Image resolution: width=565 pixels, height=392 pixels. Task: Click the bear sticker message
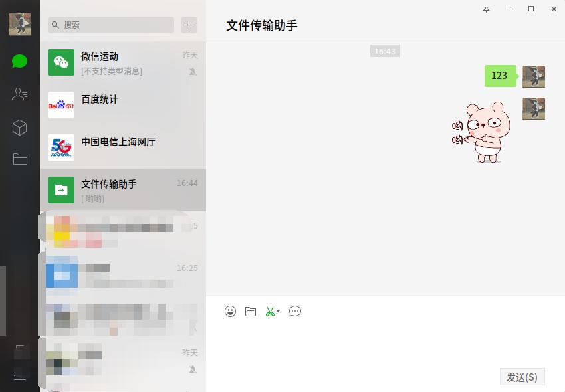pyautogui.click(x=481, y=132)
